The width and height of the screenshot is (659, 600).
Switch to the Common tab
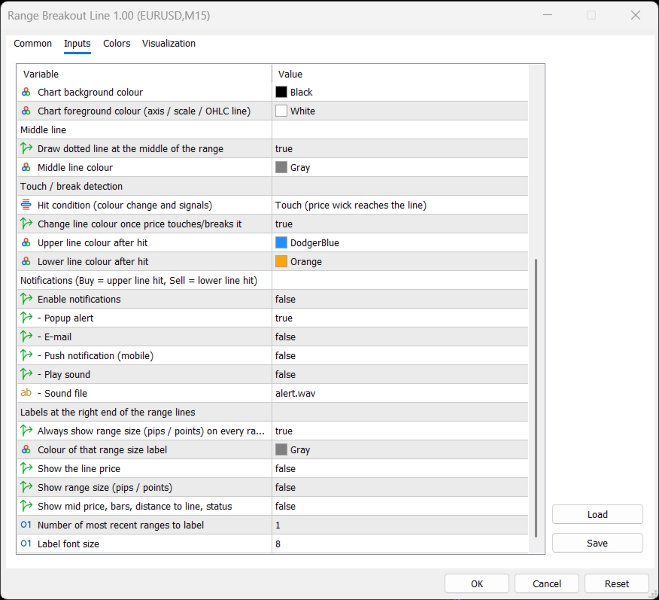click(x=32, y=43)
